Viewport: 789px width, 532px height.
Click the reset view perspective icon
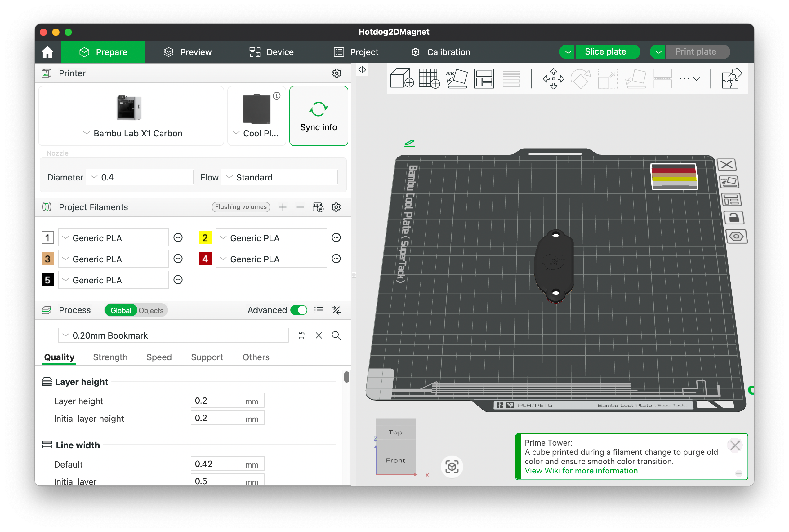tap(452, 467)
